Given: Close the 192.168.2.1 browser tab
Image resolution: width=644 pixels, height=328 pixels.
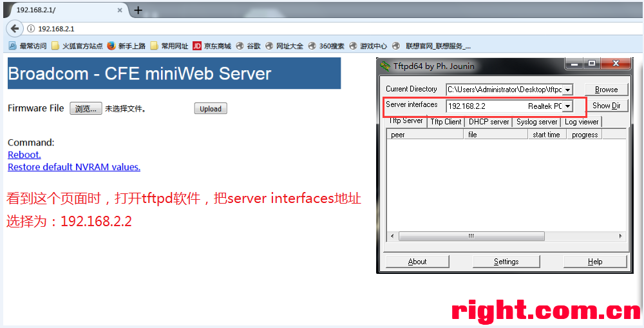Looking at the screenshot, I should pos(120,10).
